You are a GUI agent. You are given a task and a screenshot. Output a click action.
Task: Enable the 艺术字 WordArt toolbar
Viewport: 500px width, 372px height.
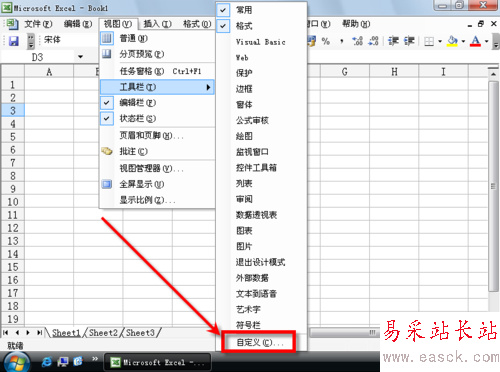tap(261, 309)
